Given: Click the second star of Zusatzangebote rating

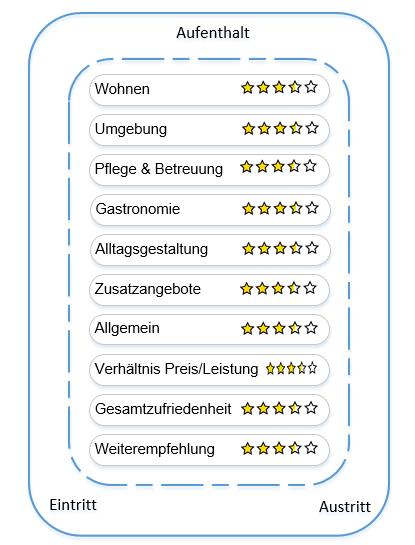Looking at the screenshot, I should click(262, 288).
